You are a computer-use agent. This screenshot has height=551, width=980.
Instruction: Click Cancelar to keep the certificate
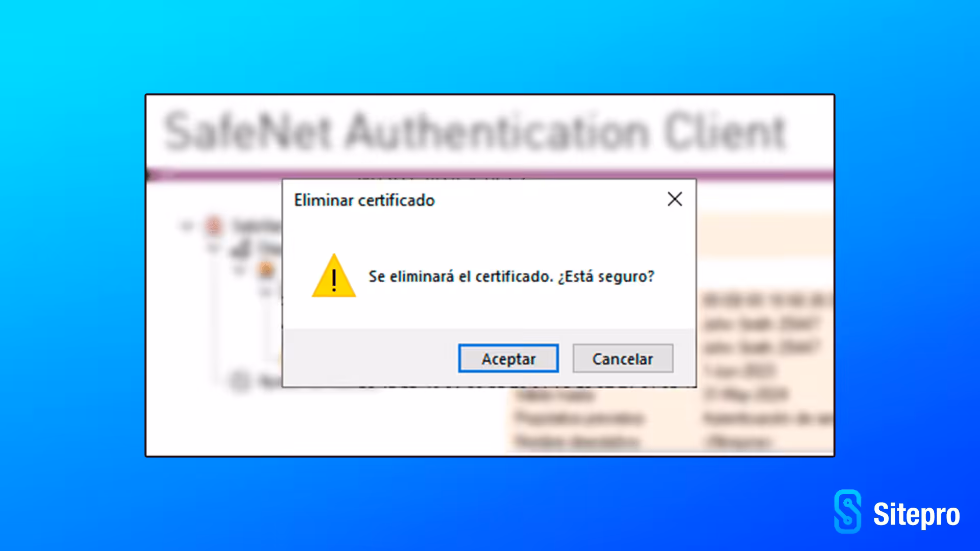pyautogui.click(x=623, y=359)
